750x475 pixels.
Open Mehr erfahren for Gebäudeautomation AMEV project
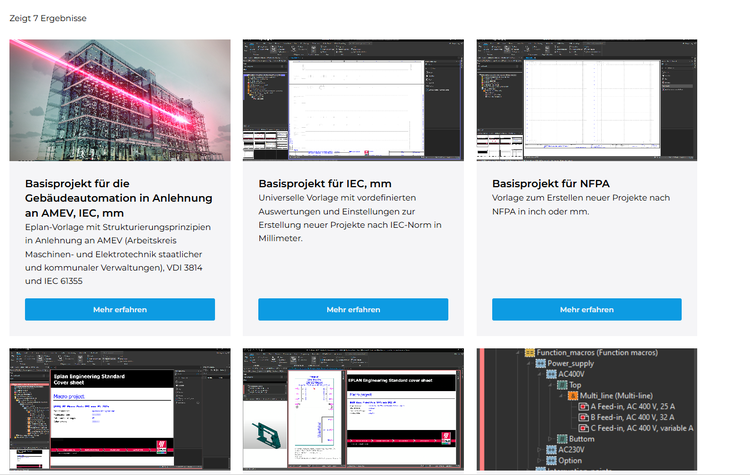coord(120,309)
